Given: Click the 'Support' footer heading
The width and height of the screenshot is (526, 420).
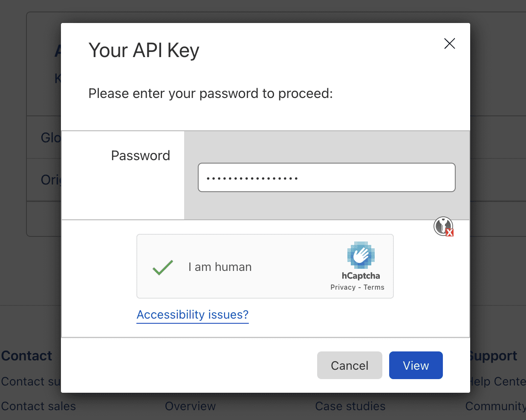Looking at the screenshot, I should point(493,356).
